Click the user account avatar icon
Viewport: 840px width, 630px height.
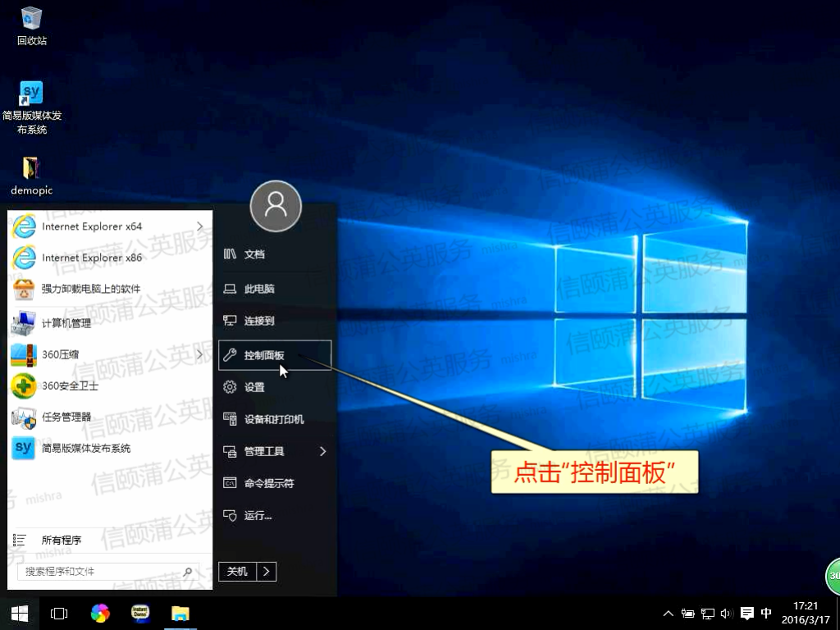point(276,206)
